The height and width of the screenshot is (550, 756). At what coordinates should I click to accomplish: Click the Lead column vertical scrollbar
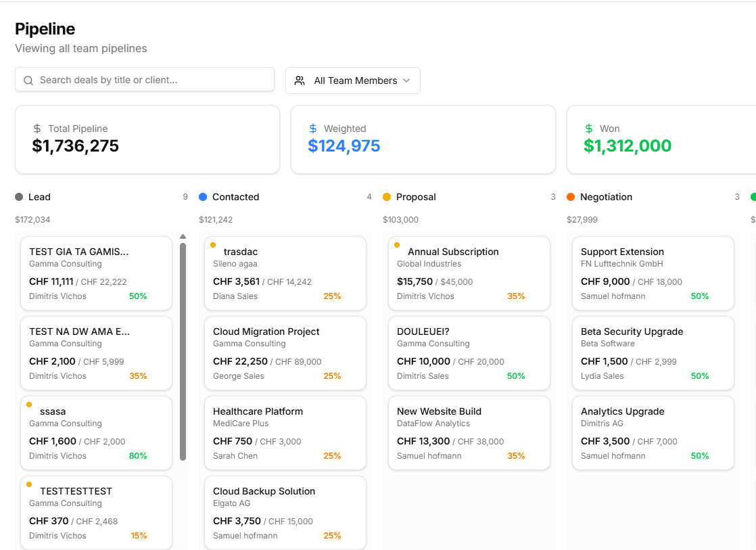(x=183, y=352)
